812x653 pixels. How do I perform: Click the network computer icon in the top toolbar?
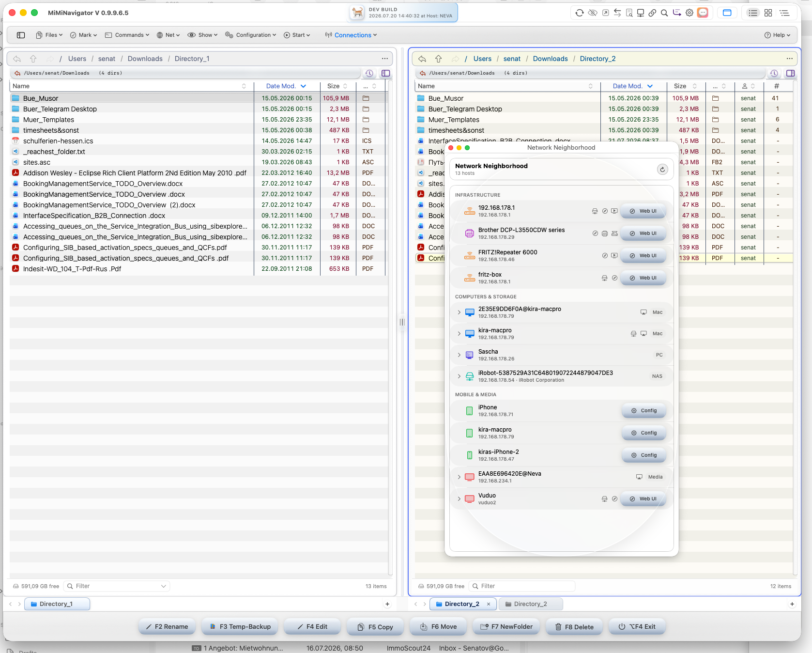pyautogui.click(x=641, y=13)
